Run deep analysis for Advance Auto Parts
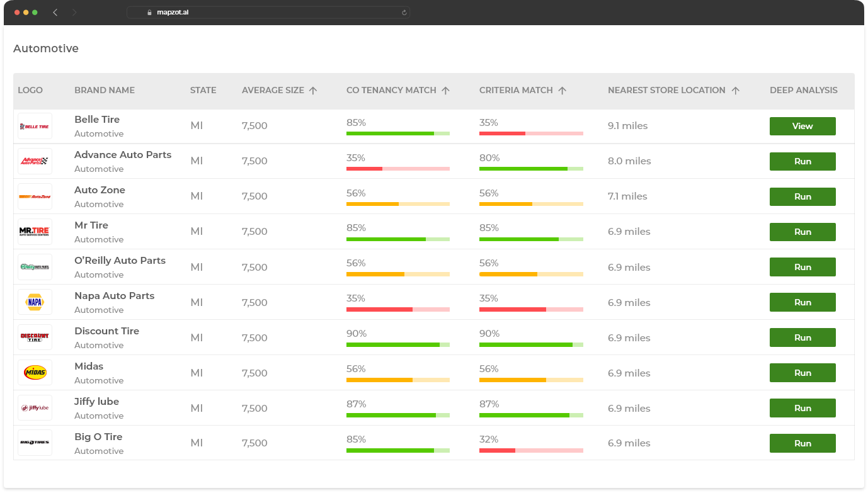 click(802, 161)
